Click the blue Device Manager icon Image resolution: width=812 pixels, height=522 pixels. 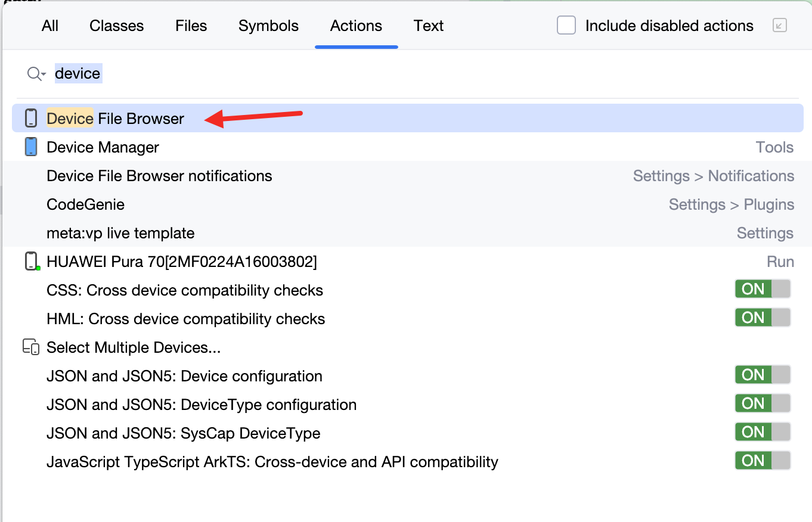click(31, 147)
